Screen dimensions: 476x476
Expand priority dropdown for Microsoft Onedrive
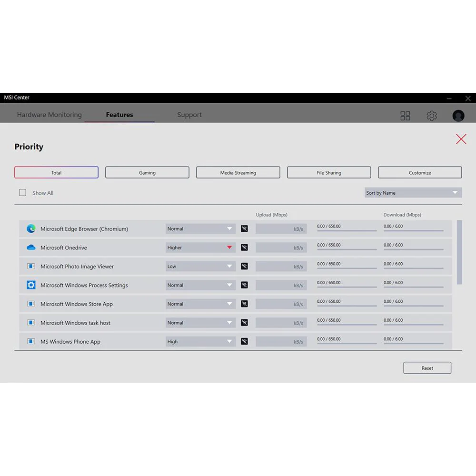[x=201, y=248]
